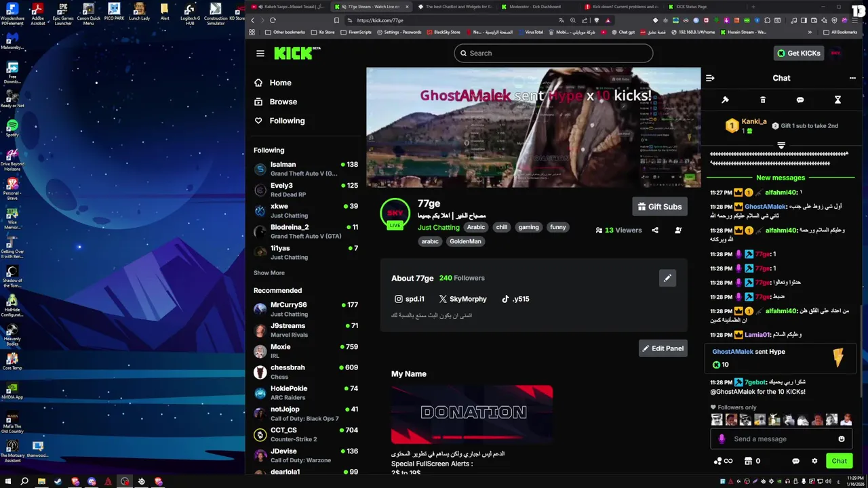Click Edit Panel button
This screenshot has width=868, height=488.
click(x=663, y=348)
